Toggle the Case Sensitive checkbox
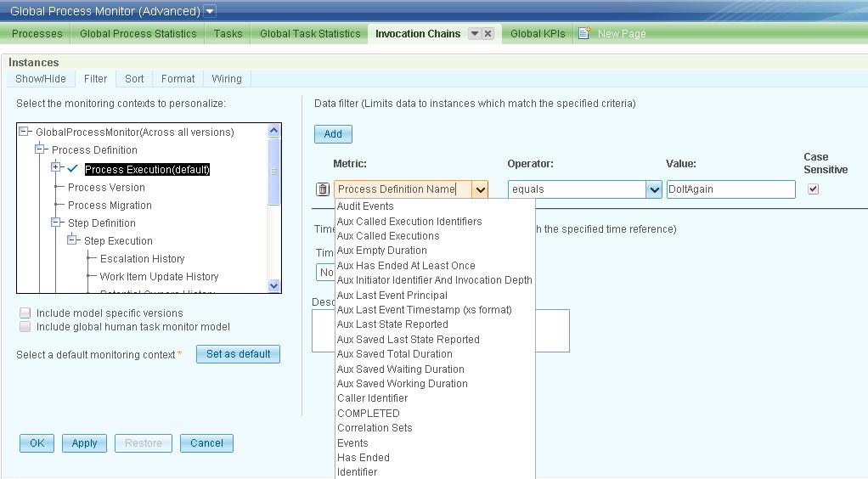 813,189
